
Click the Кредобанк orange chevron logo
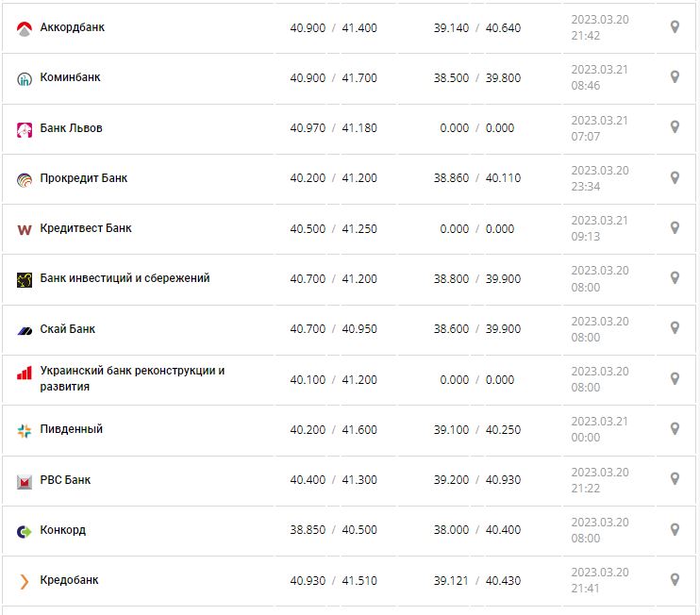pyautogui.click(x=25, y=581)
